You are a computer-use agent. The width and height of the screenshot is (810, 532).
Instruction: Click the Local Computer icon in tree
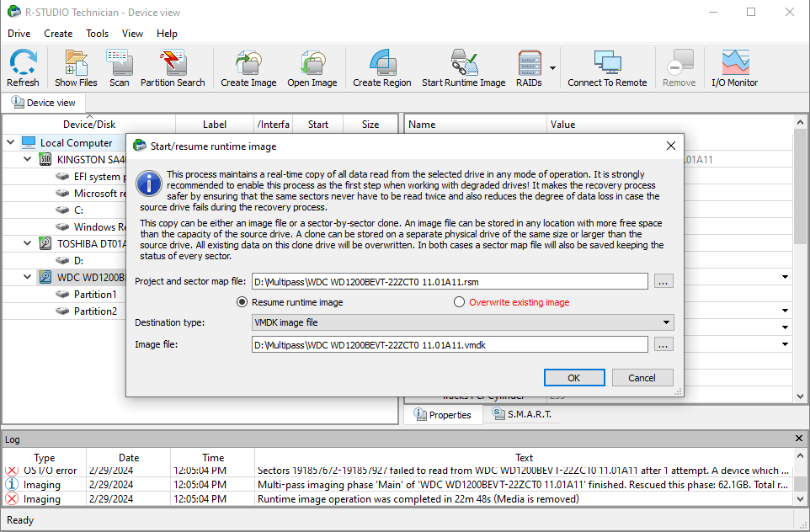tap(29, 142)
